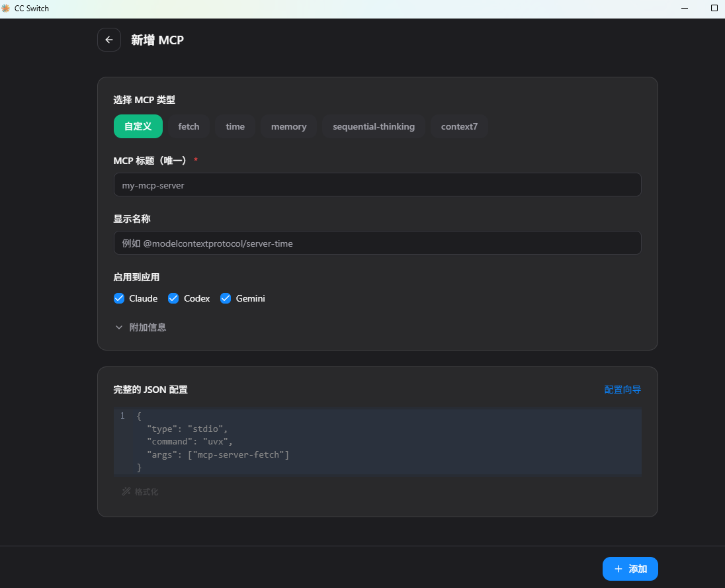Click line number 1 in the editor

click(x=122, y=415)
